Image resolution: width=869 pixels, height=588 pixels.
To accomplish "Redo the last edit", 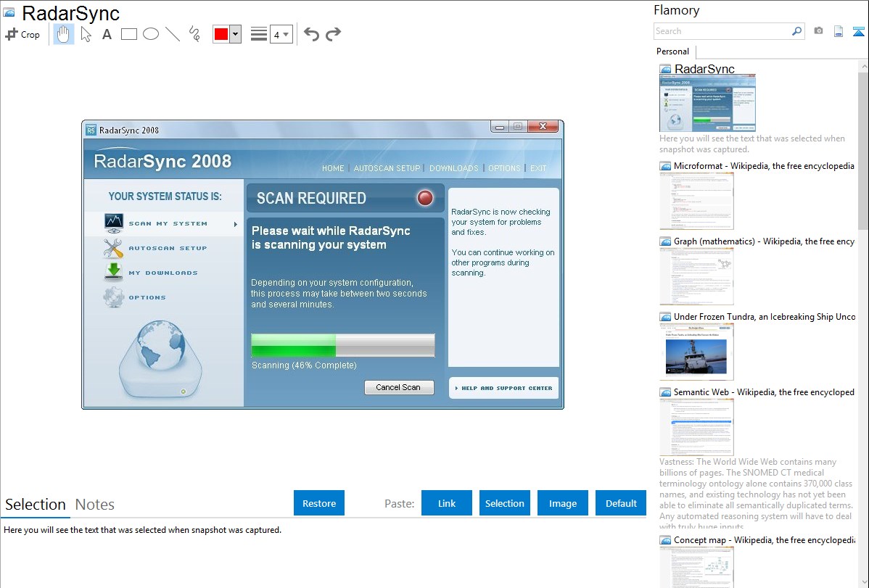I will click(333, 34).
